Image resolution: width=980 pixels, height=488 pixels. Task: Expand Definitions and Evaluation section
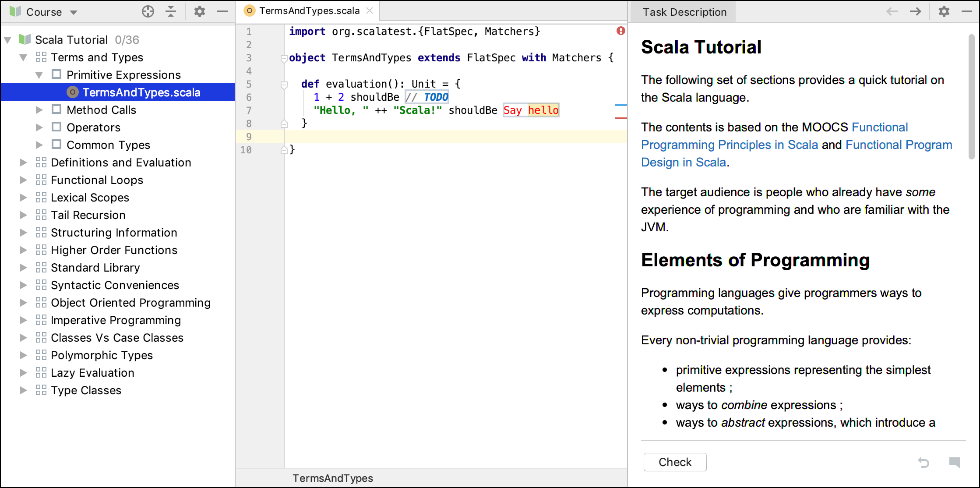pos(24,163)
